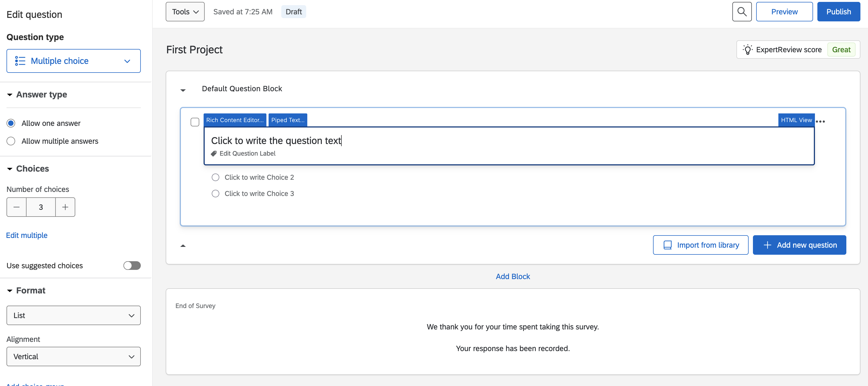Click the number of choices field

pos(41,207)
